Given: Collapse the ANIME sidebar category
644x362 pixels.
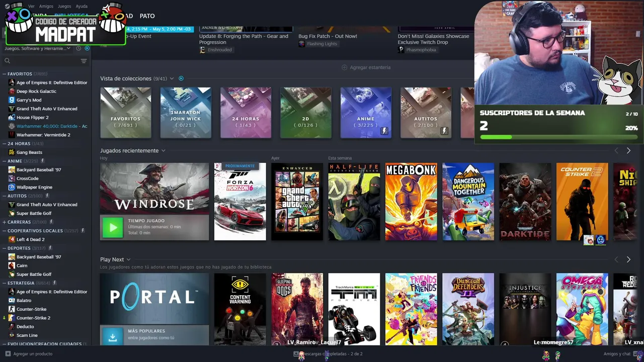Looking at the screenshot, I should click(x=5, y=161).
